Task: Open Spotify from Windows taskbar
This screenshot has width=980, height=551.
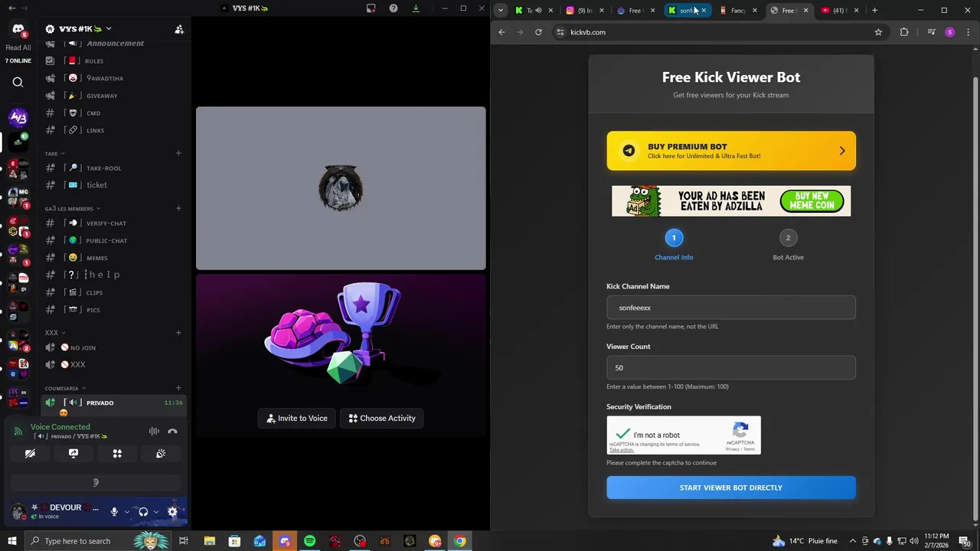Action: click(x=309, y=541)
